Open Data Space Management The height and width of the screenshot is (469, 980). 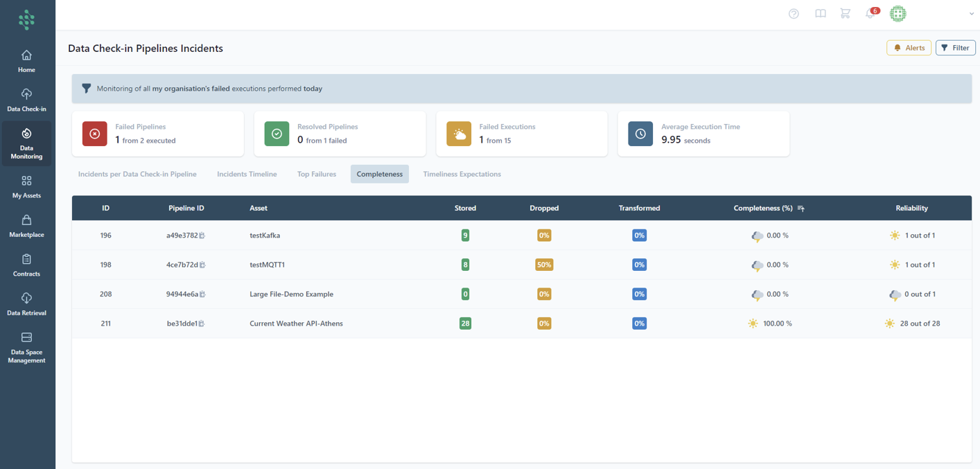coord(26,346)
